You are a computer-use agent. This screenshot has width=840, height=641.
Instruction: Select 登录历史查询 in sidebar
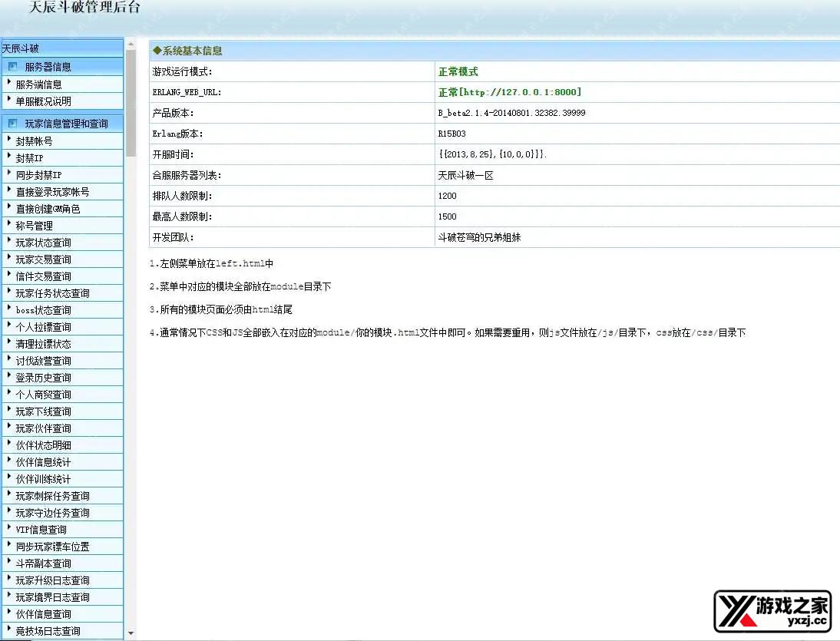[44, 378]
